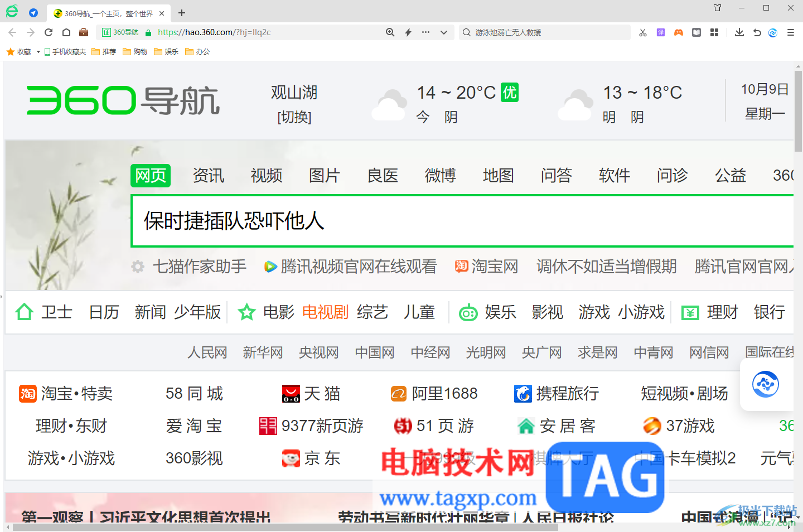Click the 京东 JD shopping icon

click(x=291, y=458)
